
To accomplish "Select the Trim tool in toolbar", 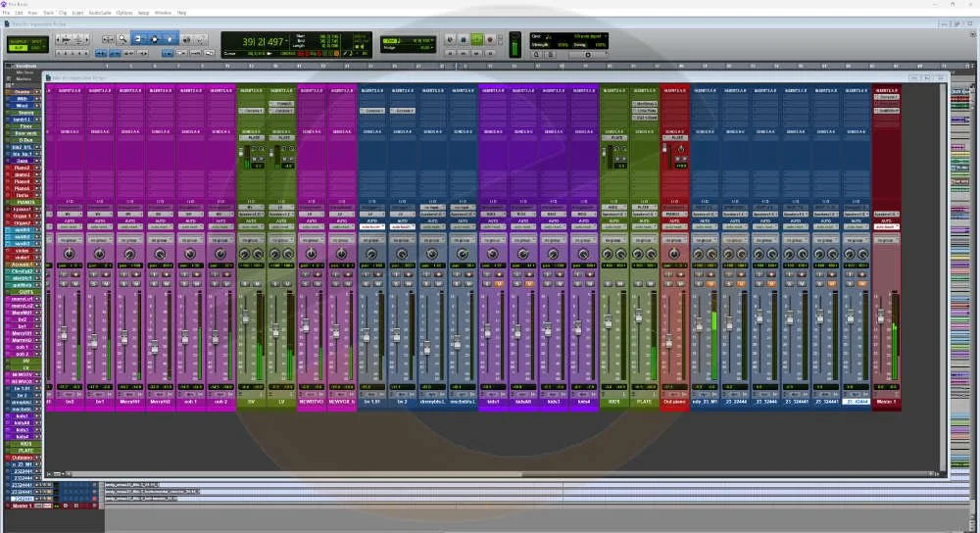I will coord(138,39).
